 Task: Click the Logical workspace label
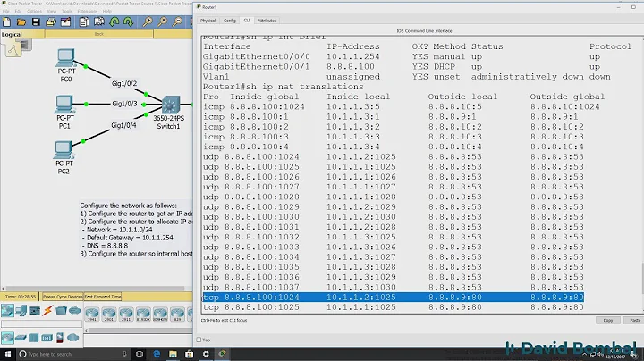12,35
